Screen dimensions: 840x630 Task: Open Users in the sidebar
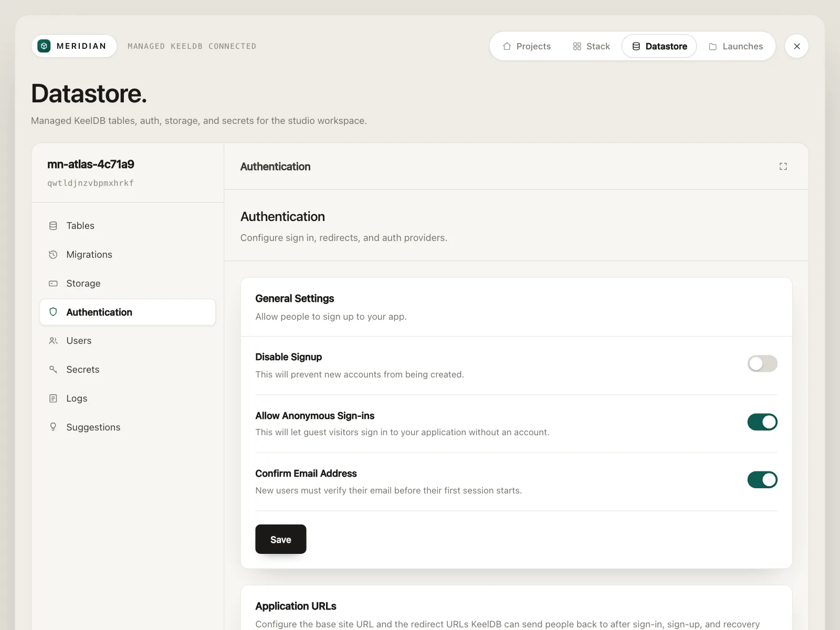128,341
